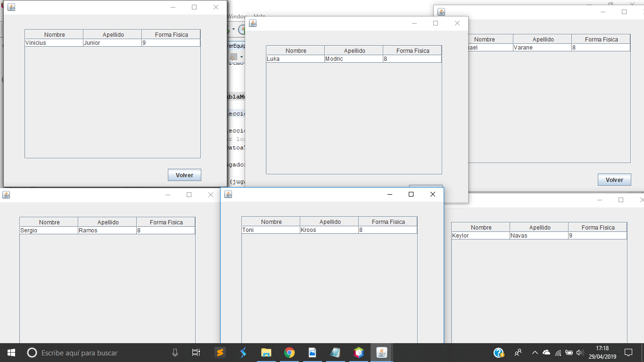This screenshot has width=644, height=362.
Task: Click Forma Fisica header in Sergio Ramos window
Action: pos(166,222)
